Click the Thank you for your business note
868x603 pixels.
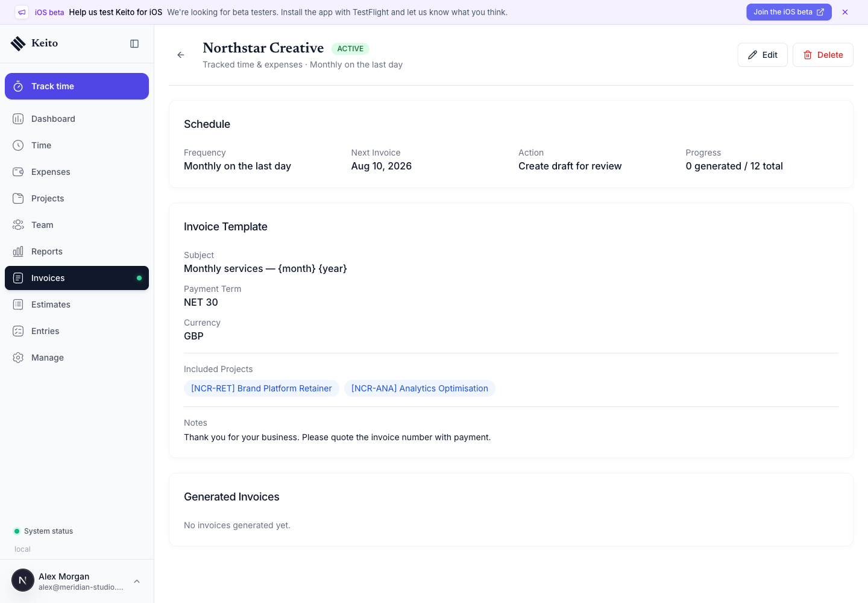tap(337, 437)
